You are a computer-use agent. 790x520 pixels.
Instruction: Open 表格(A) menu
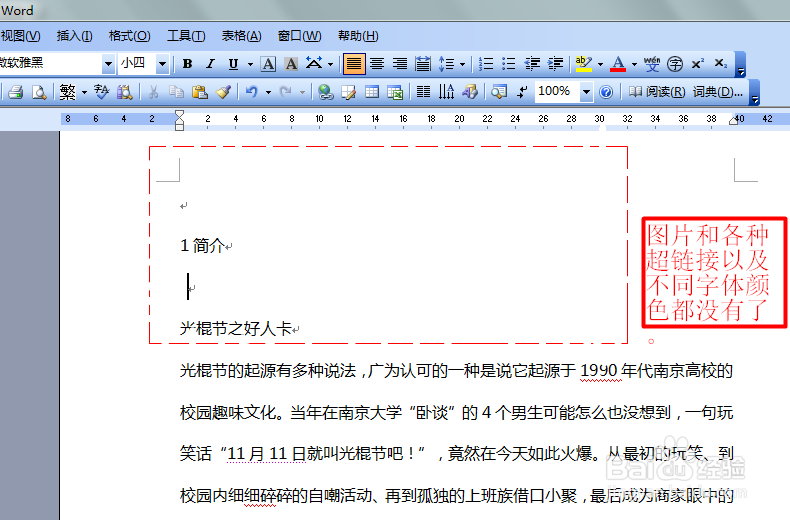[x=241, y=36]
